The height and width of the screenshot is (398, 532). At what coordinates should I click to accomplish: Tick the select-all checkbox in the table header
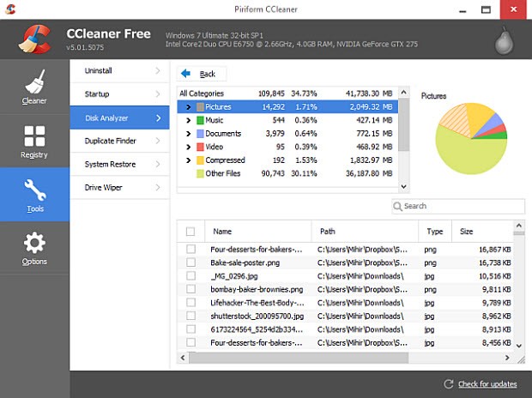(190, 232)
